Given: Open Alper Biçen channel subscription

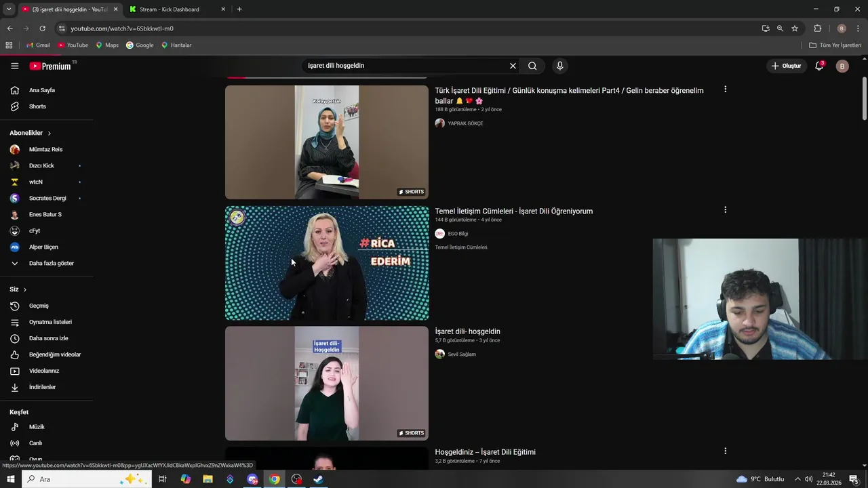Looking at the screenshot, I should coord(43,247).
